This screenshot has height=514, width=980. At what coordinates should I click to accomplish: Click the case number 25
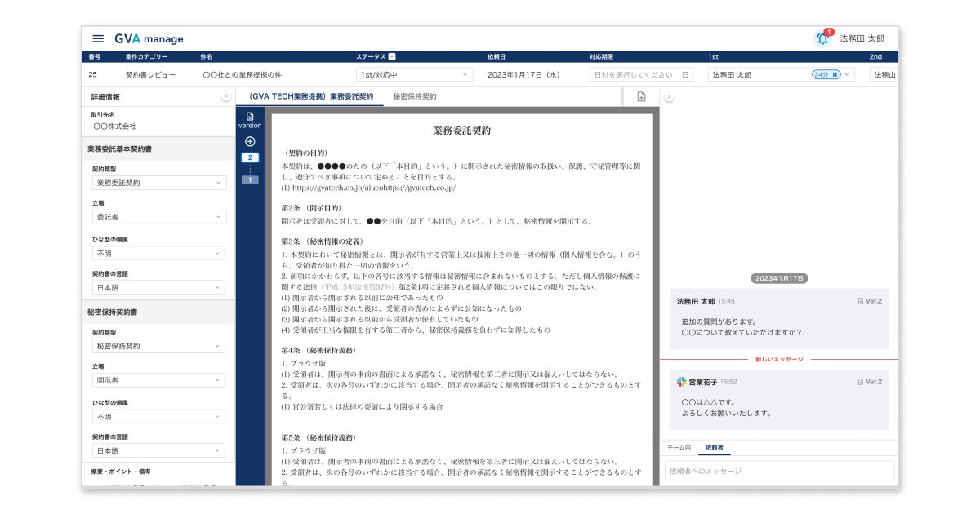click(92, 74)
